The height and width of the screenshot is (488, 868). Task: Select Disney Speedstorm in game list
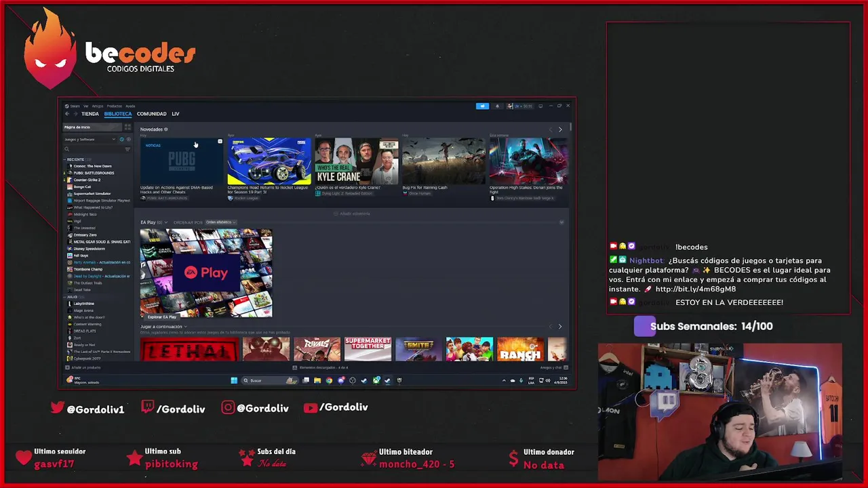(x=89, y=249)
